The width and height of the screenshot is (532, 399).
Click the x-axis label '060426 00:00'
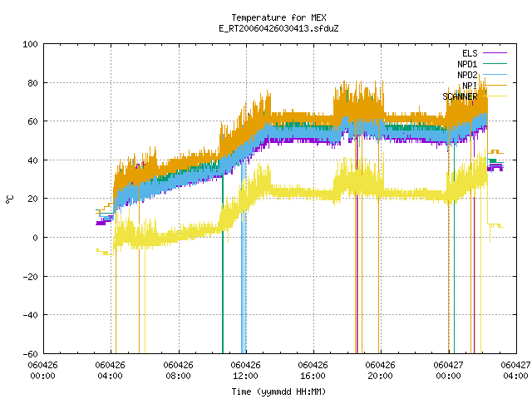tap(42, 371)
